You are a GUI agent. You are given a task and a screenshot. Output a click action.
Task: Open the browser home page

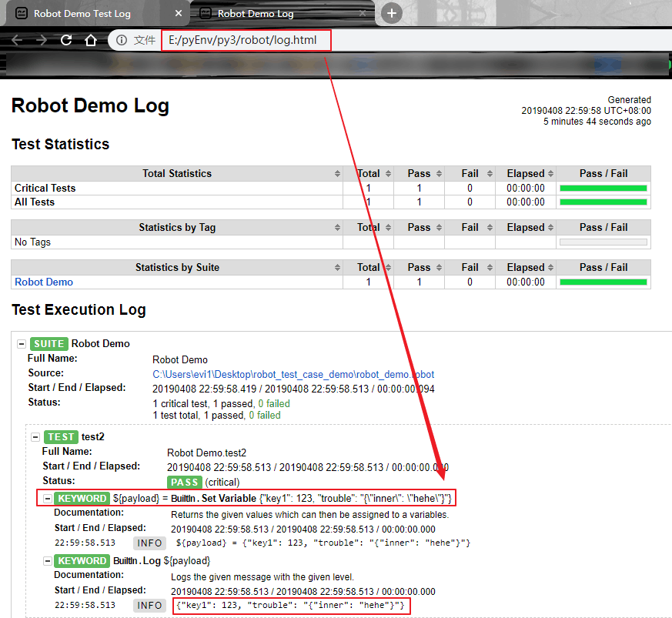coord(90,40)
